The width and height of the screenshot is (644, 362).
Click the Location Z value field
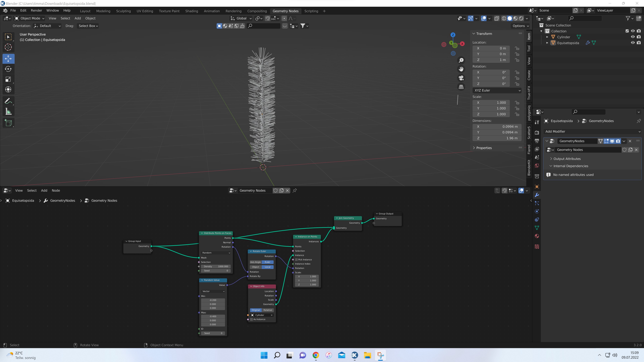click(x=491, y=60)
